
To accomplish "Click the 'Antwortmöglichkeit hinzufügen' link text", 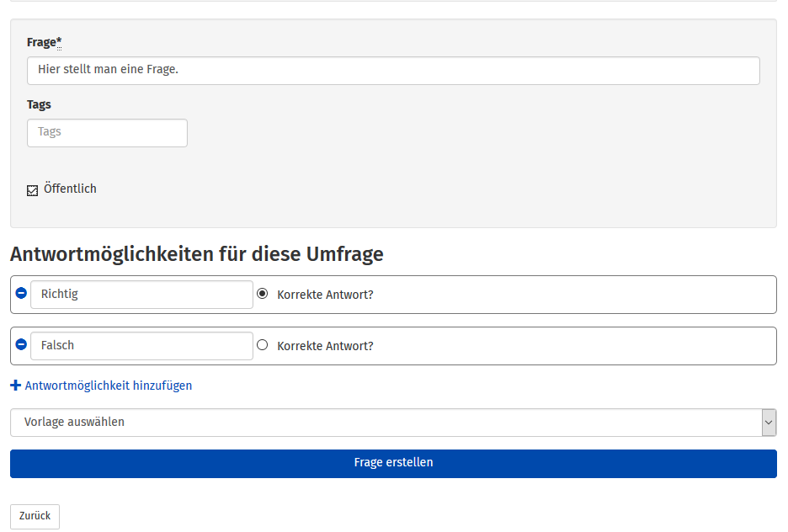I will (x=109, y=386).
